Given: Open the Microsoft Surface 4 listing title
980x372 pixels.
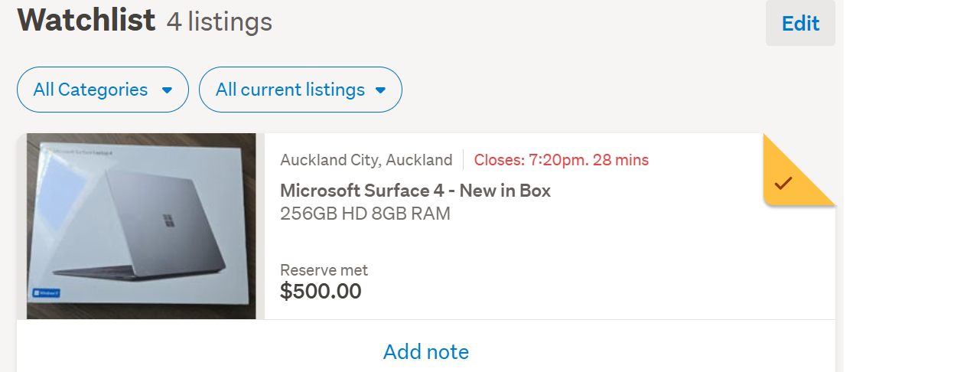Looking at the screenshot, I should [415, 191].
